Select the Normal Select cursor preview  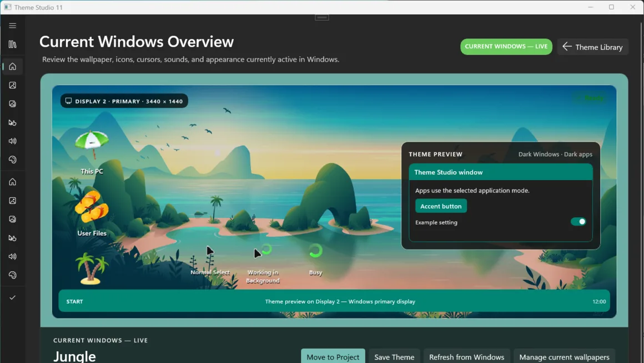(x=210, y=251)
